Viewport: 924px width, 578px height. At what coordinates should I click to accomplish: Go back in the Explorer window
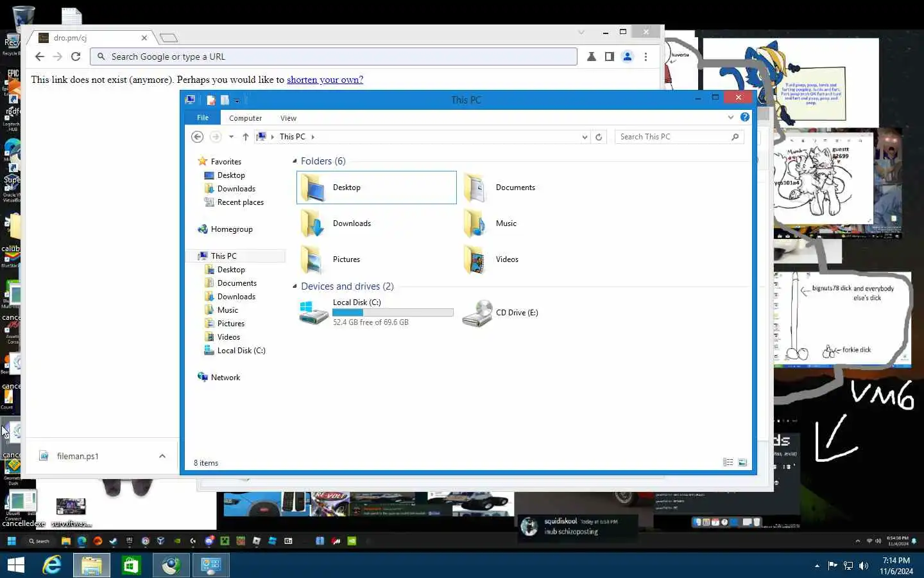[x=198, y=137]
